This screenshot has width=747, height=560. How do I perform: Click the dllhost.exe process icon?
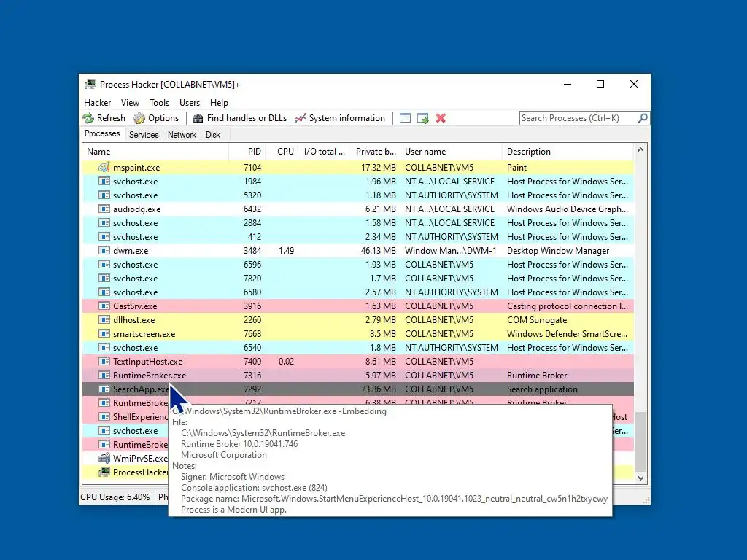pyautogui.click(x=104, y=319)
